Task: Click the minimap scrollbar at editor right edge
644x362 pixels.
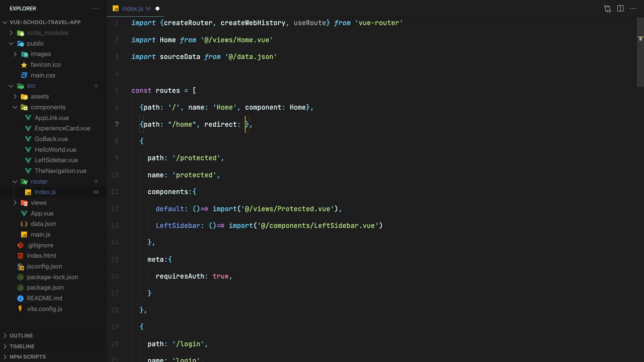Action: (x=640, y=52)
